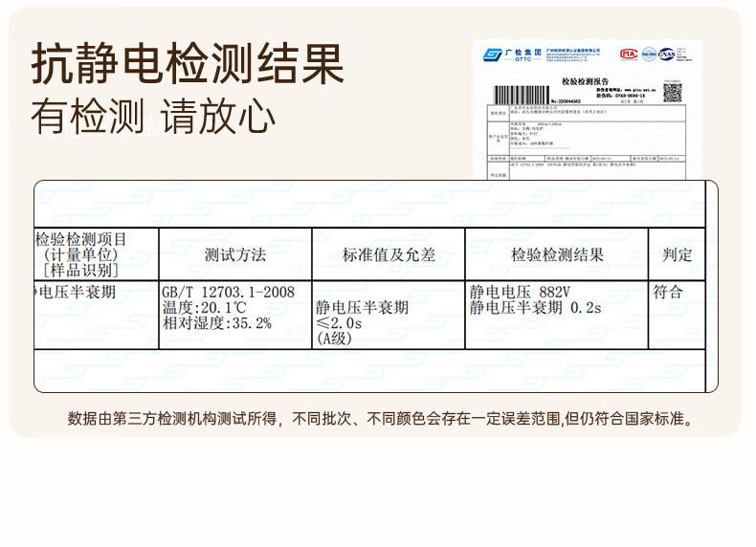Click the 静电电压 882V result
Image resolution: width=756 pixels, height=547 pixels.
[x=520, y=292]
